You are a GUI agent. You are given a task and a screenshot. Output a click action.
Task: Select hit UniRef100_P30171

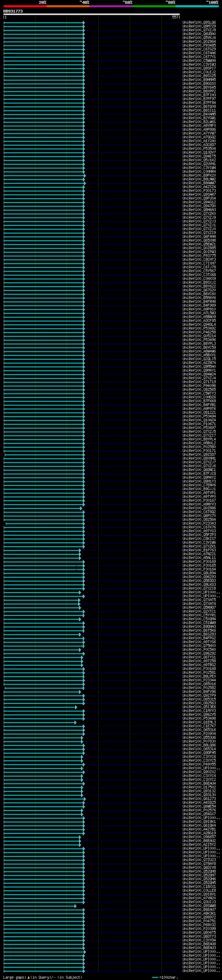point(199,451)
